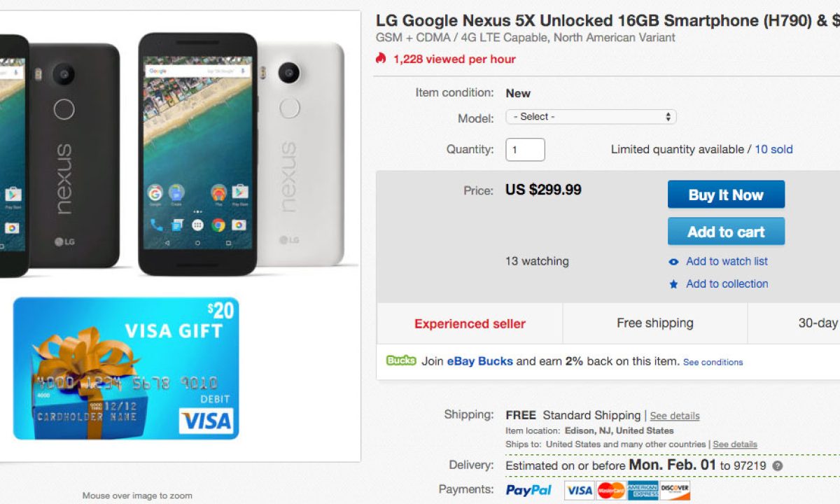
Task: Click the PayPal payment logo
Action: click(528, 490)
